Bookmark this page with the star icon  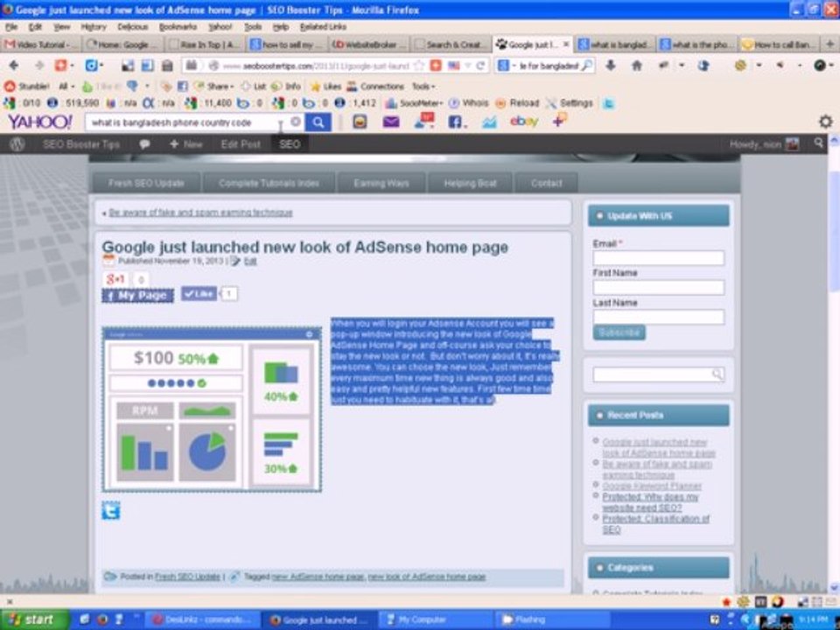tap(419, 66)
